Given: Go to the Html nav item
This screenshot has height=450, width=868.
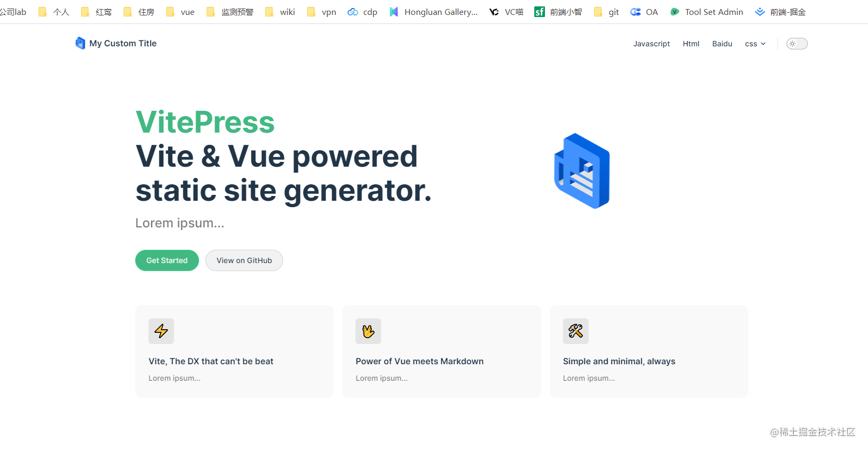Looking at the screenshot, I should [x=691, y=44].
